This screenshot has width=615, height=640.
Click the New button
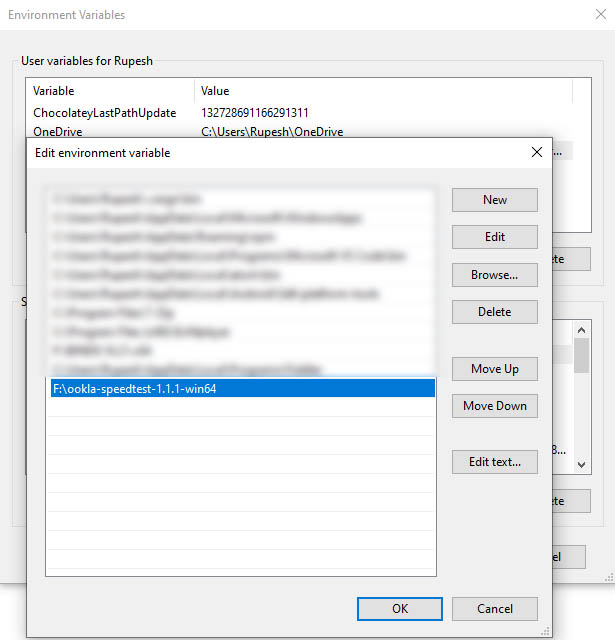click(x=494, y=200)
